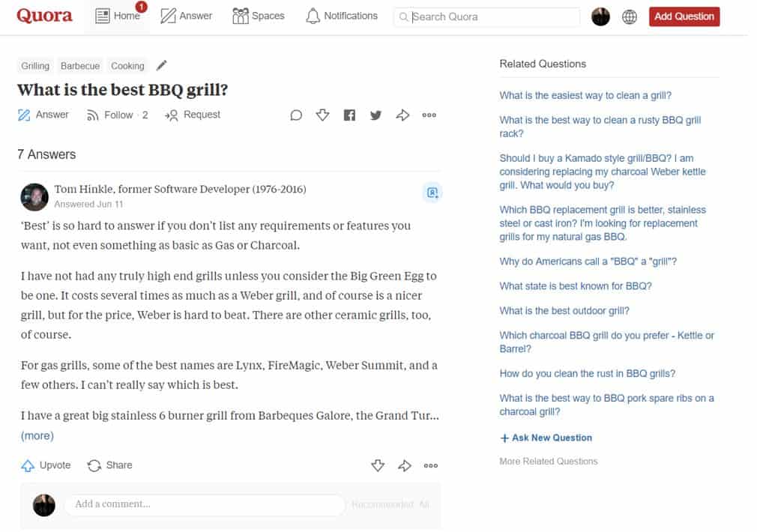Open the Notifications tab
The width and height of the screenshot is (757, 532).
[342, 16]
